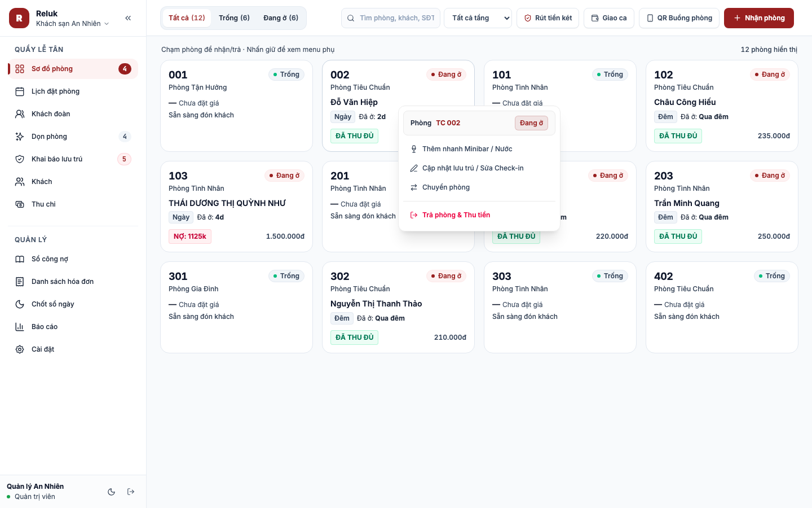Open room card 103 THÁI DƯƠNG THỊ QUỲNH NHƯ
812x508 pixels.
click(x=236, y=207)
